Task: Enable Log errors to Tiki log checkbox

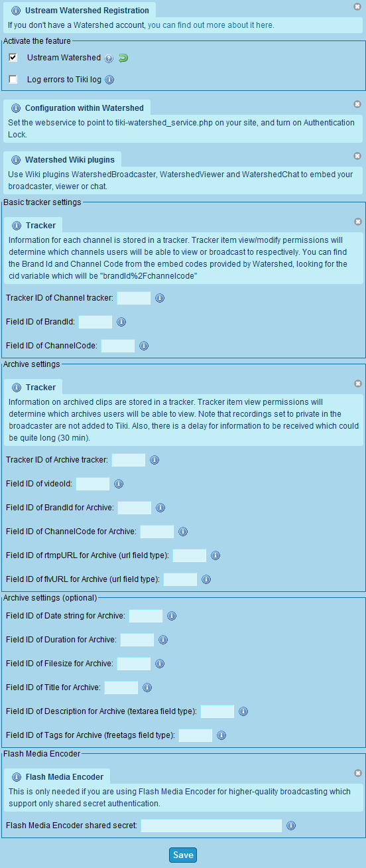Action: (x=13, y=79)
